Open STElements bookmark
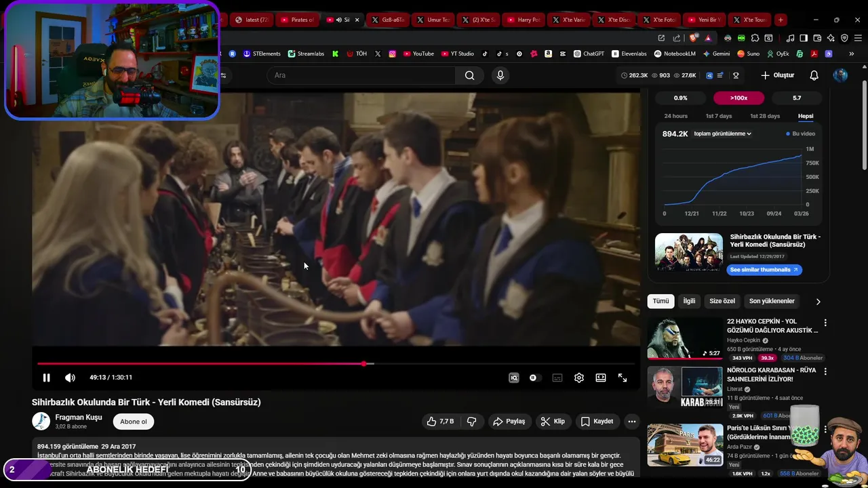This screenshot has height=488, width=868. coord(262,54)
